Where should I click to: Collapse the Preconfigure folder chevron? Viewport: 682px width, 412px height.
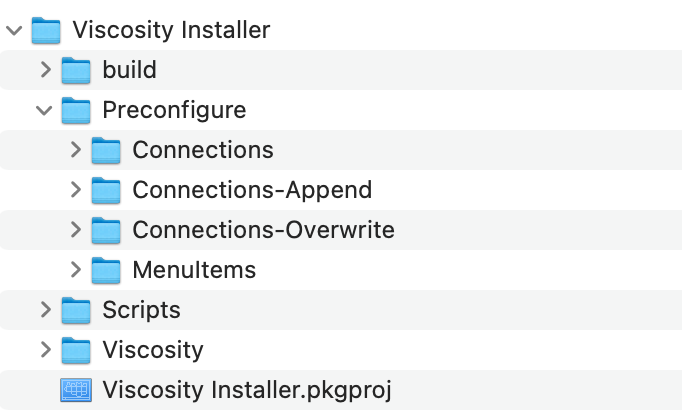pos(44,111)
